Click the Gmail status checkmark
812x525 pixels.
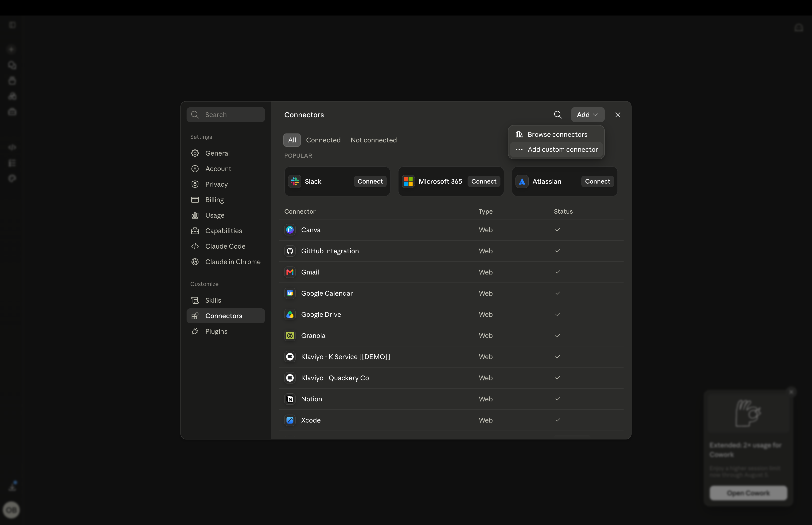click(558, 272)
